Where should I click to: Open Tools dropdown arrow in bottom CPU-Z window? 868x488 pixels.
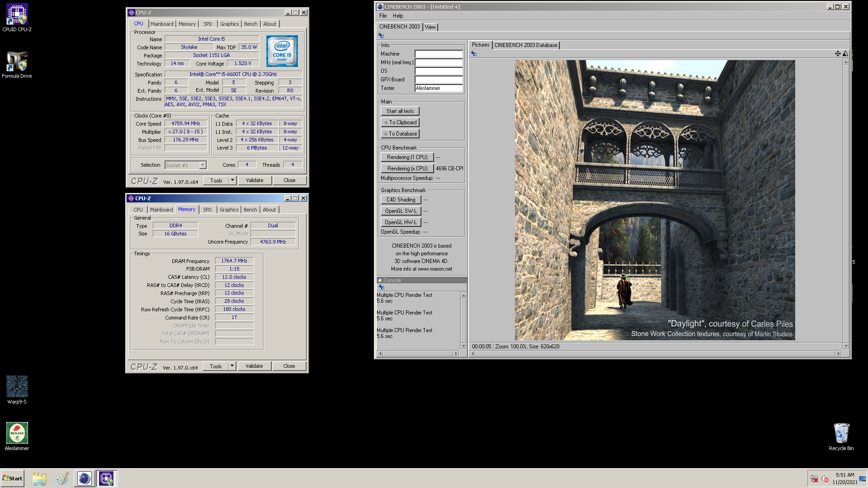tap(232, 366)
